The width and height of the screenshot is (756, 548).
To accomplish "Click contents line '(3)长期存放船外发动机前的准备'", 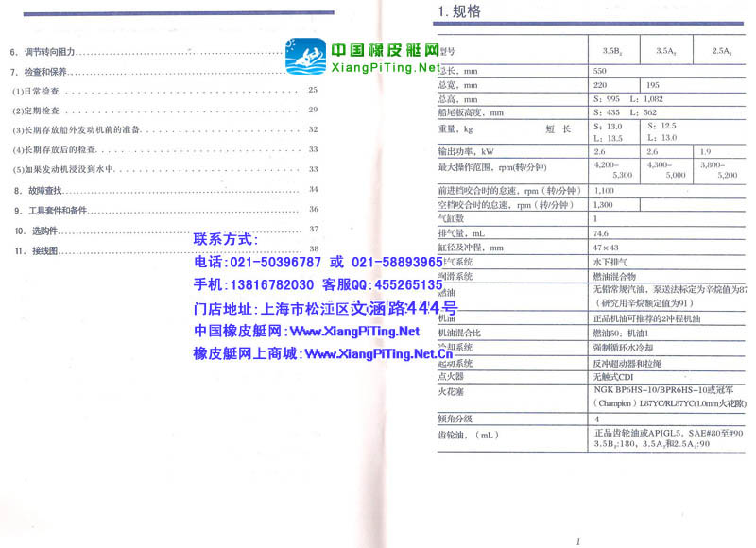I will tap(77, 130).
